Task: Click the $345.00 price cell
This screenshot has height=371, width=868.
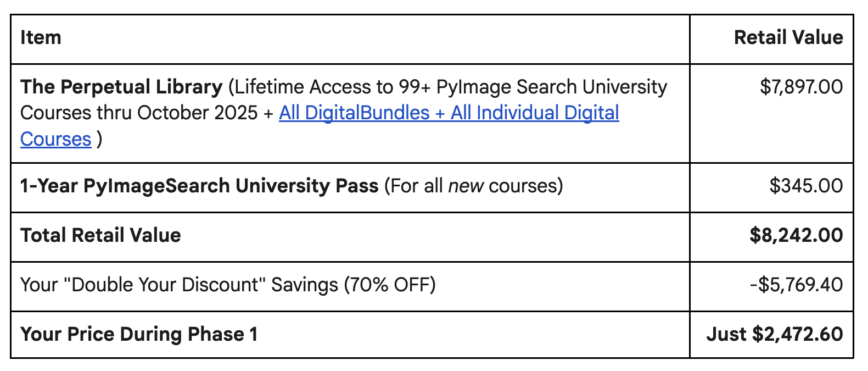Action: tap(805, 186)
